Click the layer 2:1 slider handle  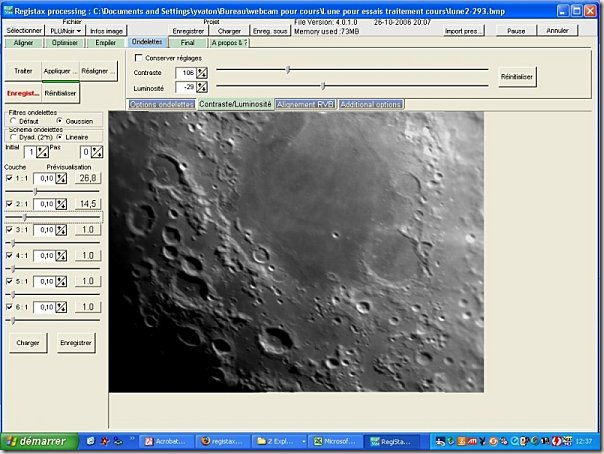[25, 218]
